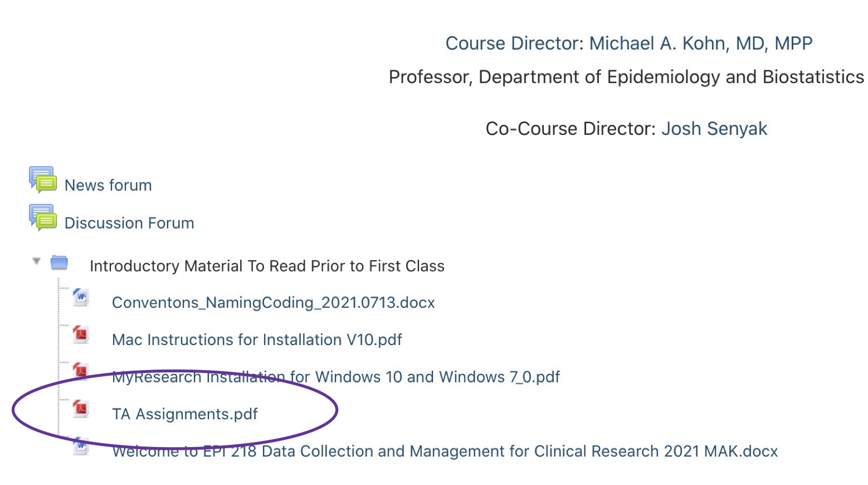868x485 pixels.
Task: Select Introductory Material To Read folder title
Action: (267, 266)
